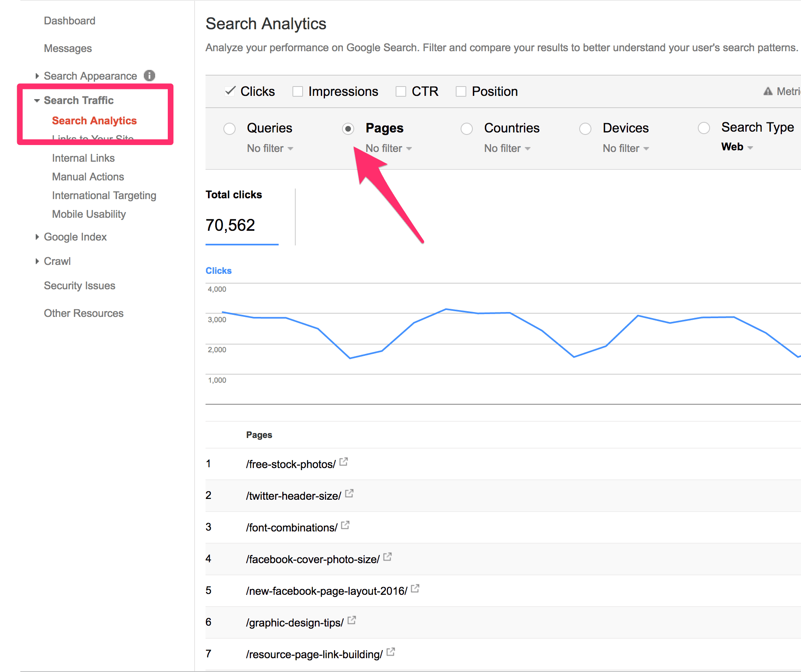Open the Search Type Web dropdown
This screenshot has height=672, width=801.
(x=737, y=147)
